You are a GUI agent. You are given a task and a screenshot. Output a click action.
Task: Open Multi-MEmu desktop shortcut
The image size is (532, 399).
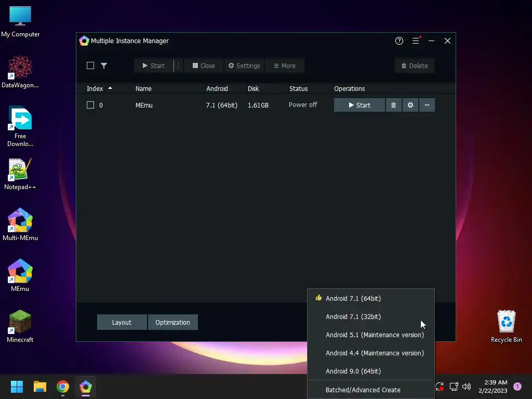[x=20, y=224]
